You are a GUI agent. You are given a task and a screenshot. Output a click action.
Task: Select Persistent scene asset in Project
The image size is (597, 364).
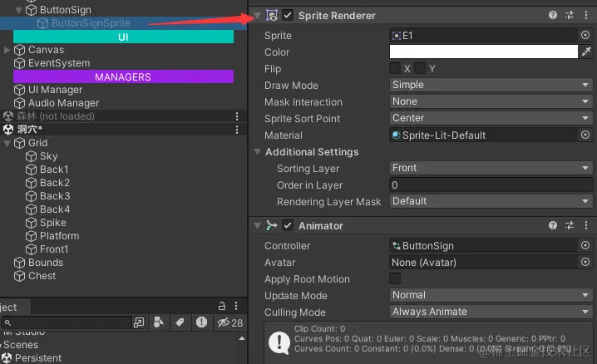[x=38, y=358]
